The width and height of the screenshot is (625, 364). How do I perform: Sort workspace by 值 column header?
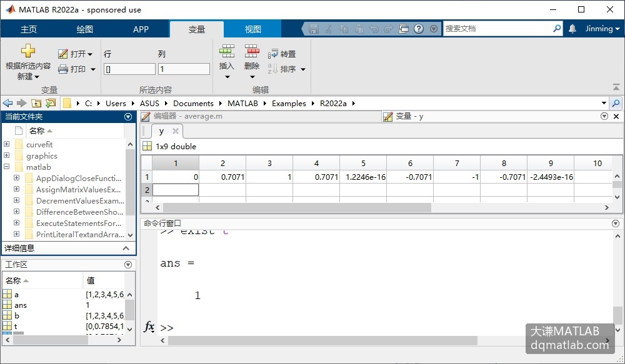coord(91,280)
